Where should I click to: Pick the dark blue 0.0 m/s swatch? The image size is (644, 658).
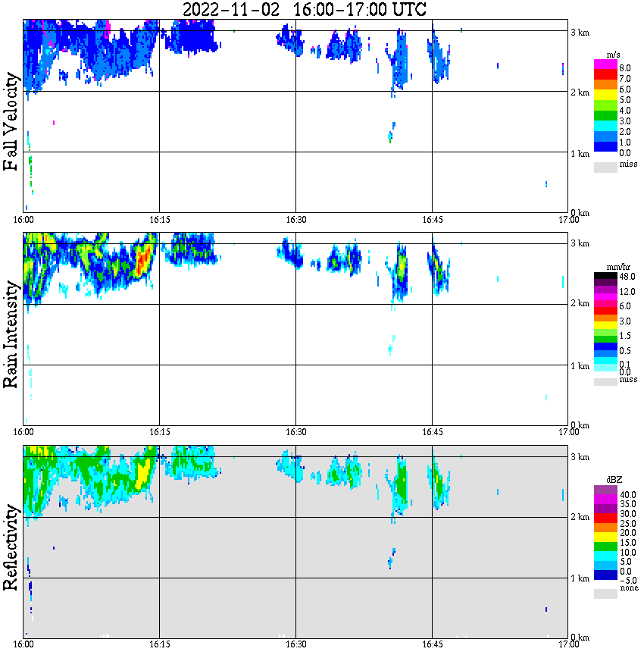(605, 146)
